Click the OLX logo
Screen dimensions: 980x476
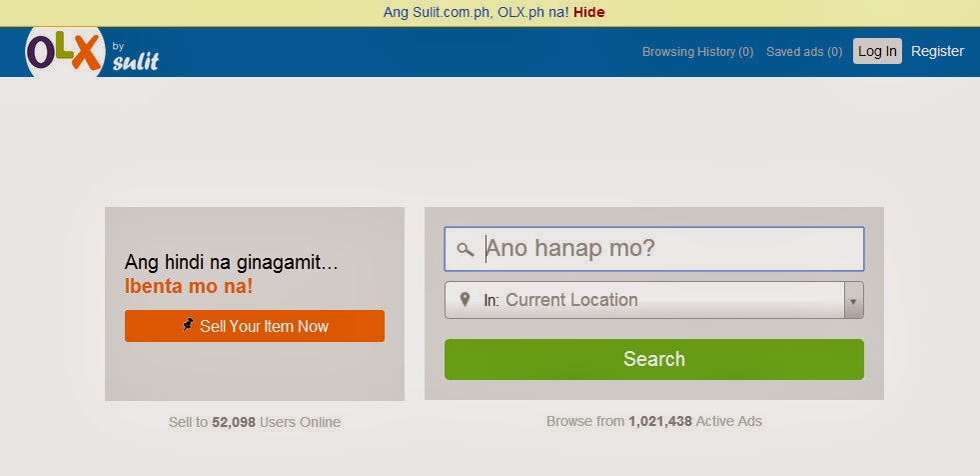point(65,52)
